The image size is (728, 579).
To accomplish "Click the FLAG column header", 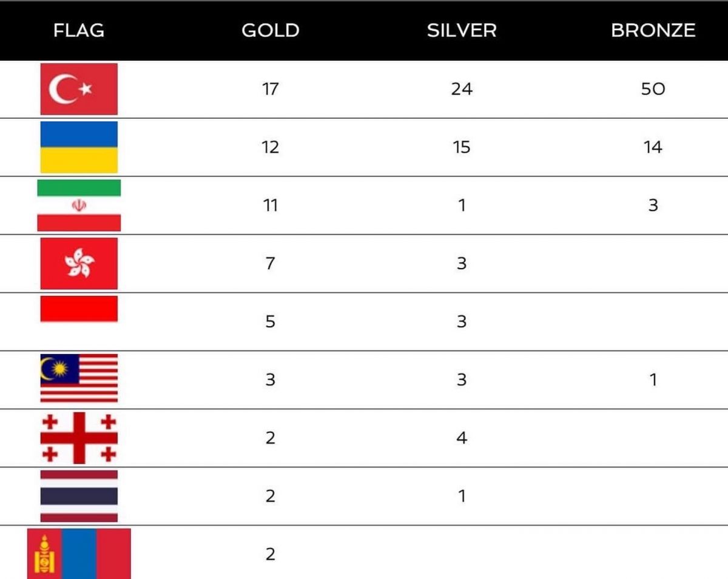I will pyautogui.click(x=79, y=30).
